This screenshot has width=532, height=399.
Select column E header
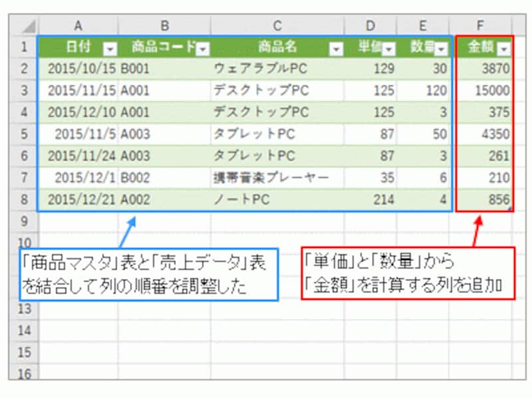[x=423, y=26]
